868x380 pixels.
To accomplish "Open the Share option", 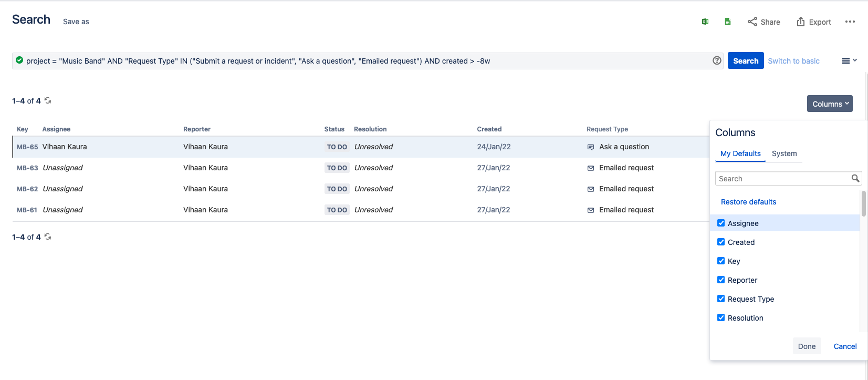I will [x=764, y=22].
